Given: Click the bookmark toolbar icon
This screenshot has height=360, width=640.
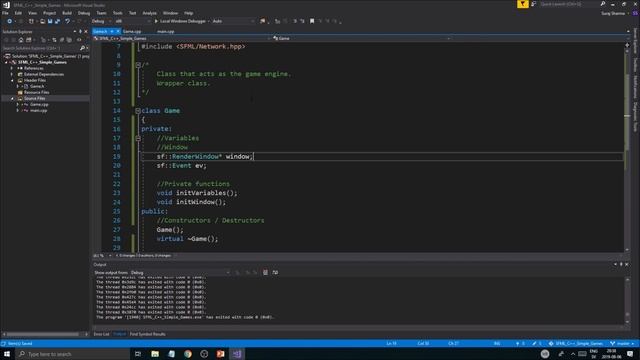Looking at the screenshot, I should pyautogui.click(x=312, y=21).
